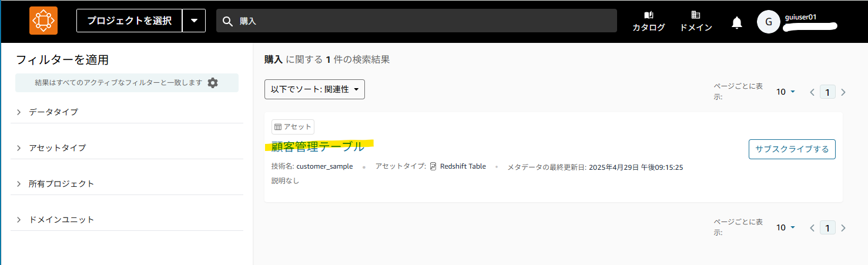Image resolution: width=868 pixels, height=265 pixels.
Task: Click the technical name customer_sample
Action: (x=324, y=166)
